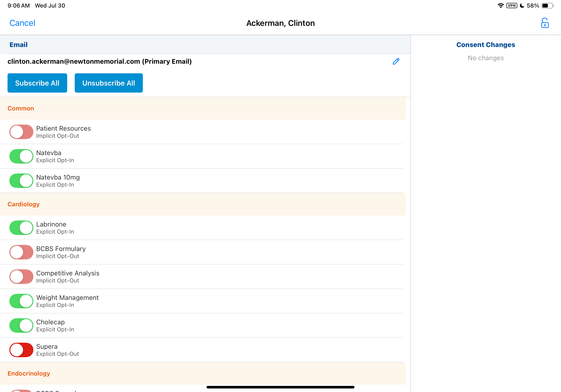This screenshot has width=561, height=392.
Task: Select the Cardiology section header
Action: [x=23, y=204]
